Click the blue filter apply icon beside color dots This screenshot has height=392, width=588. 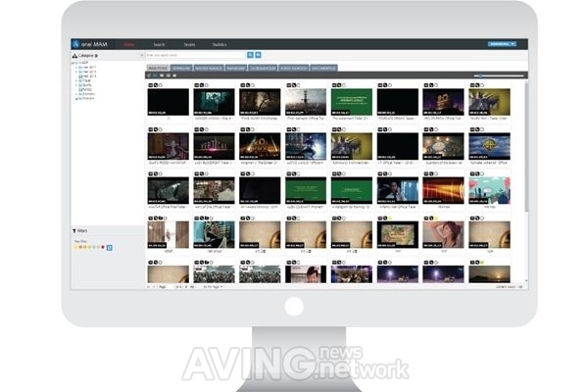point(110,248)
